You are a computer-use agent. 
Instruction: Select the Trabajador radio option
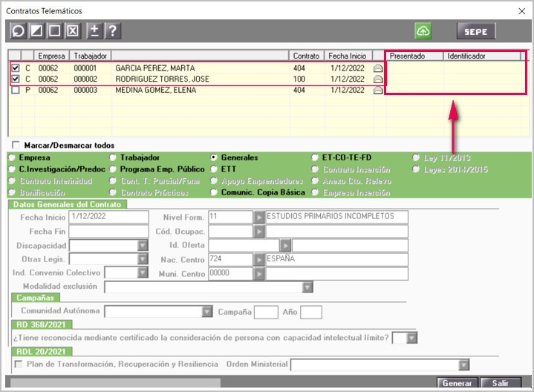tap(113, 157)
